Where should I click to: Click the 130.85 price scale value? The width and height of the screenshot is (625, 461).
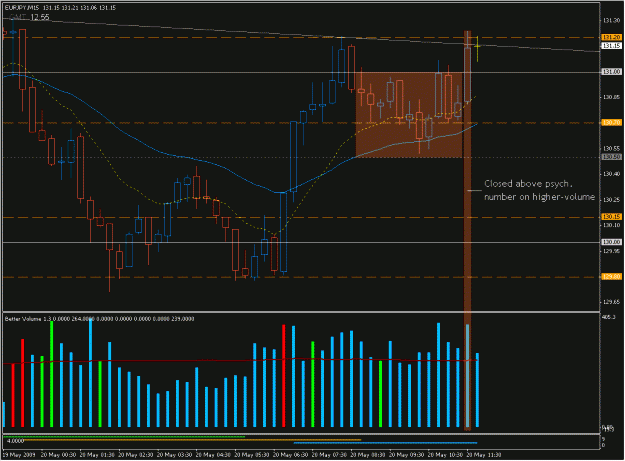point(611,97)
